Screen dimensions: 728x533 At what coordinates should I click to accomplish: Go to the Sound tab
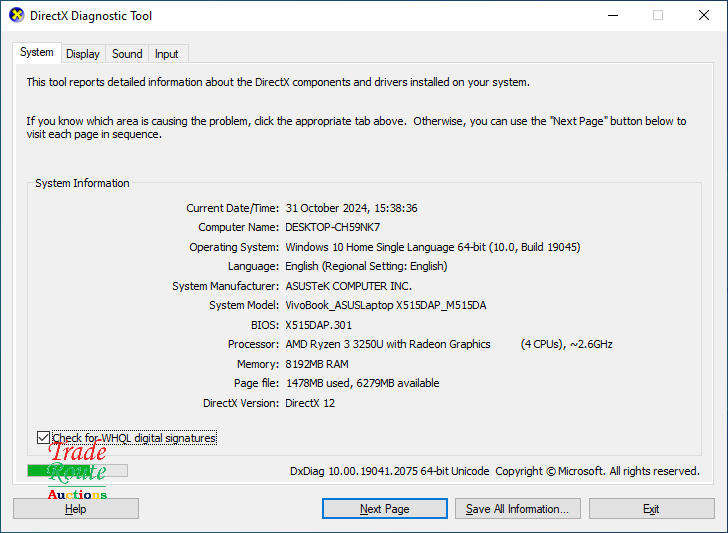[x=127, y=54]
